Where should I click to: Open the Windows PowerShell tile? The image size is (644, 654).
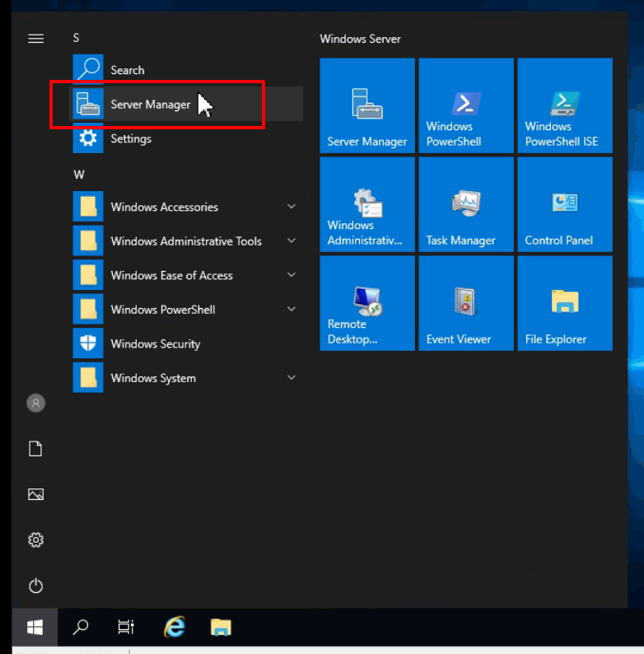pyautogui.click(x=466, y=105)
